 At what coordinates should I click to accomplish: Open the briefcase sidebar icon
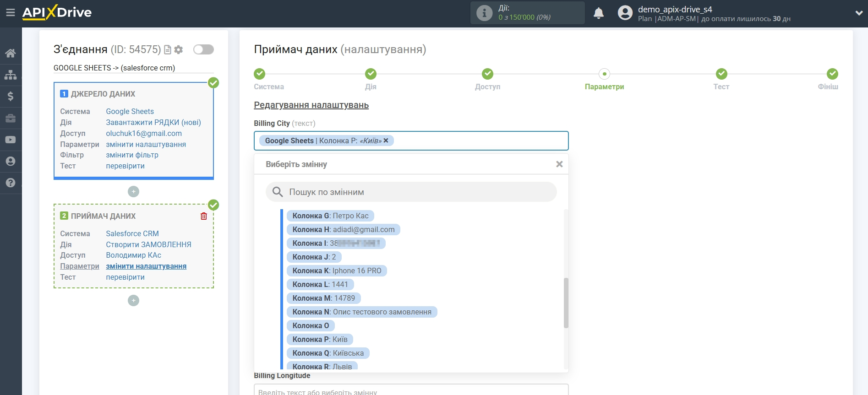(11, 118)
